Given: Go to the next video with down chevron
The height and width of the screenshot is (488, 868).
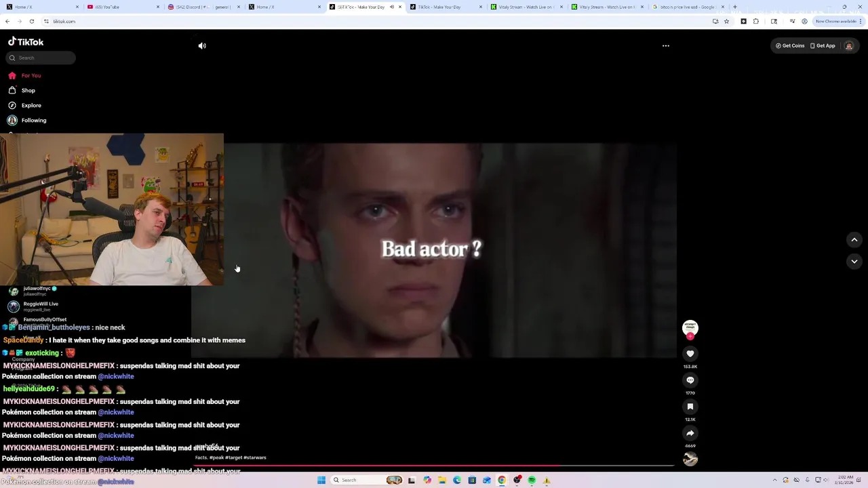Looking at the screenshot, I should click(x=854, y=262).
